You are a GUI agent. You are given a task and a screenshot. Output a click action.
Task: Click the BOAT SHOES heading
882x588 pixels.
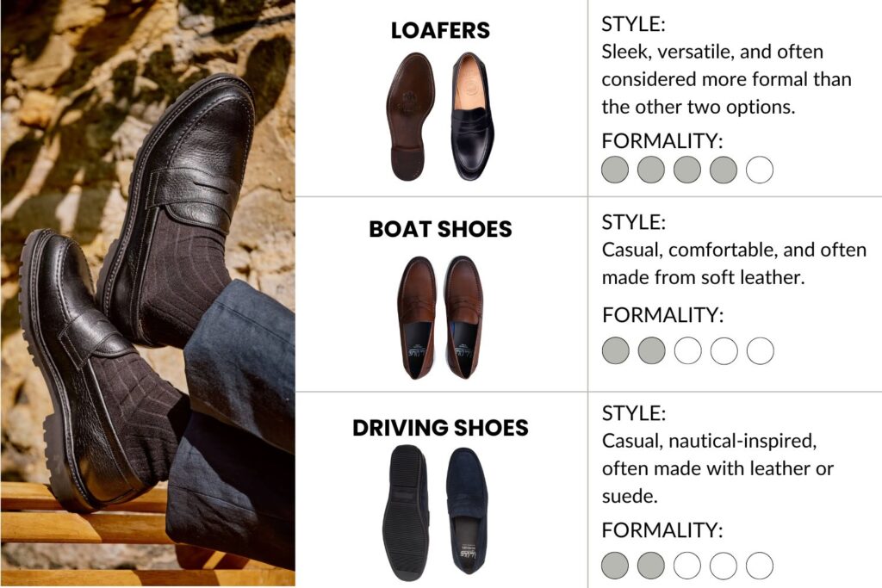click(440, 229)
